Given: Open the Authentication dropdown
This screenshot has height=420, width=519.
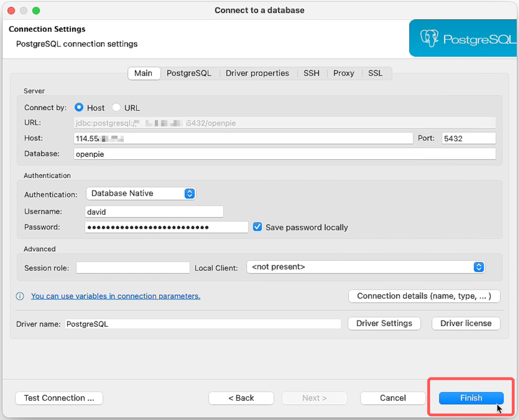Looking at the screenshot, I should (x=141, y=194).
